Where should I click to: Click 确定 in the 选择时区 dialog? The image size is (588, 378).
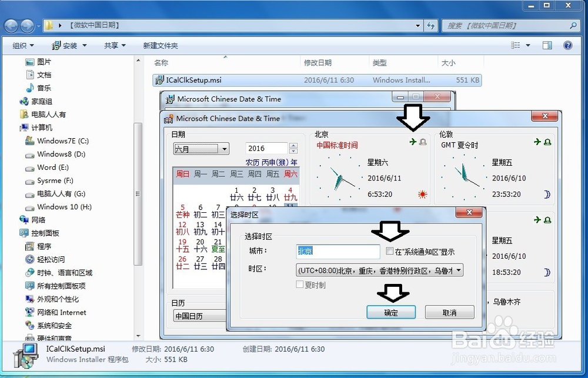click(x=391, y=312)
